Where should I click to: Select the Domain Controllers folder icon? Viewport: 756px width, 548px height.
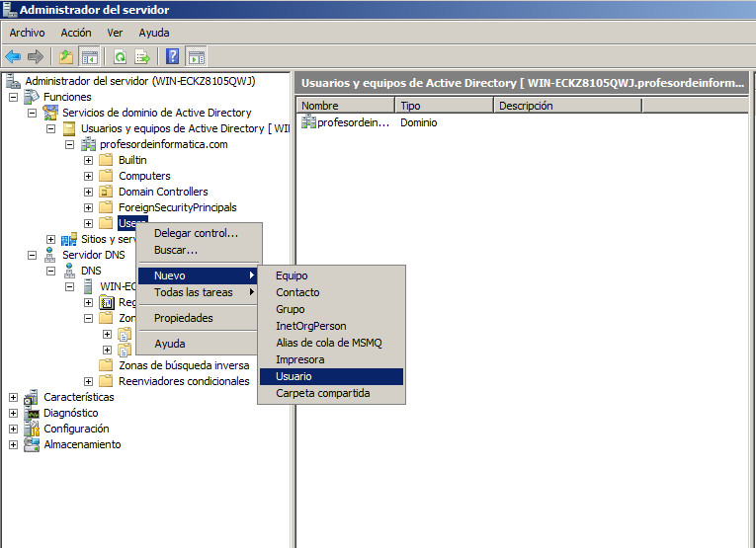point(106,192)
